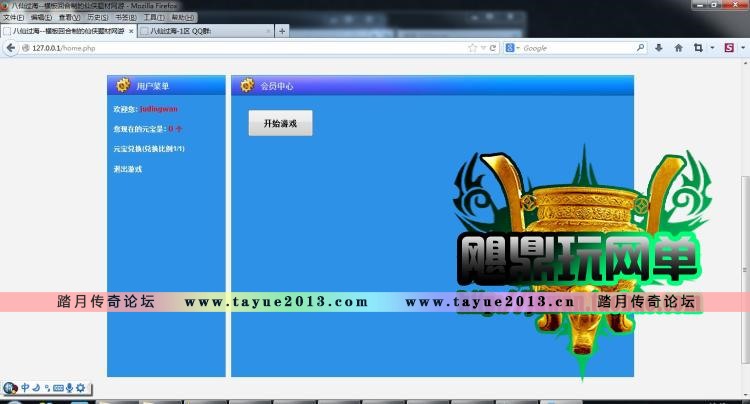This screenshot has height=404, width=750.
Task: Click the 您现在的元宝量 text
Action: pyautogui.click(x=140, y=129)
